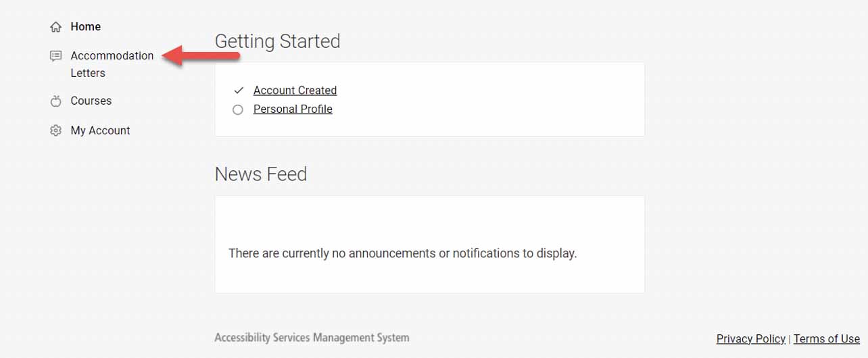View the Privacy Policy link

[750, 339]
